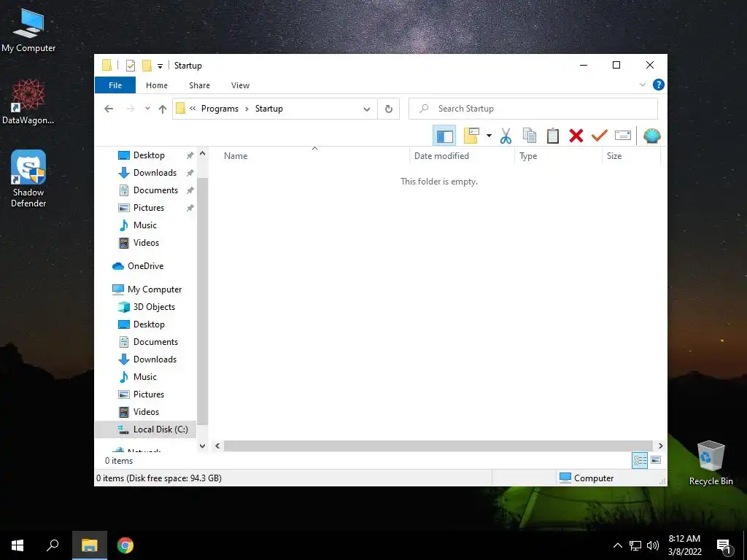Image resolution: width=747 pixels, height=560 pixels.
Task: Sort by the Type column header
Action: click(x=558, y=156)
